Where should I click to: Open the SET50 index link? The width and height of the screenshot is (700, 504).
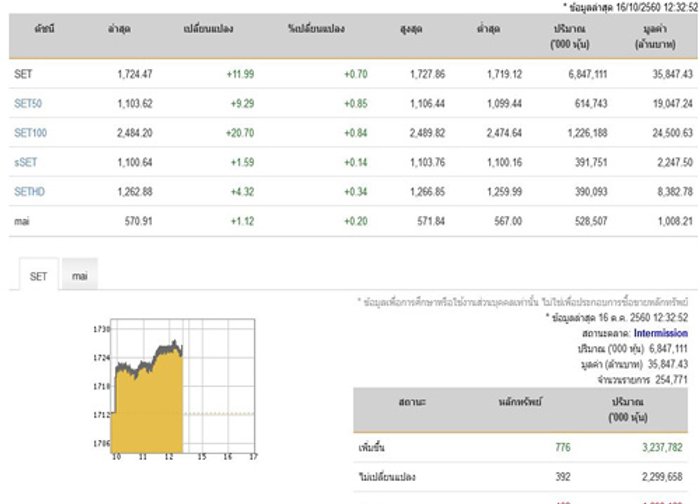[x=28, y=104]
